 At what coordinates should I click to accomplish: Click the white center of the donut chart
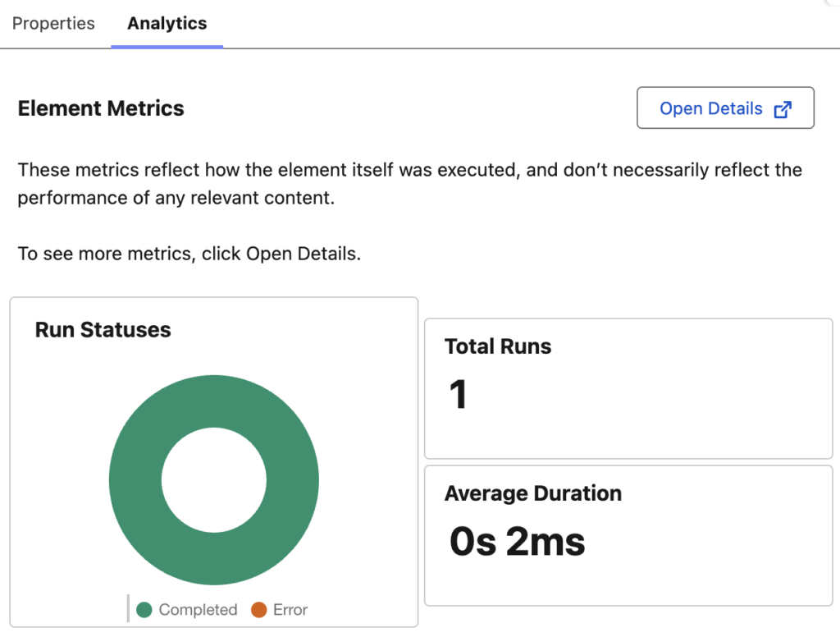pyautogui.click(x=213, y=480)
